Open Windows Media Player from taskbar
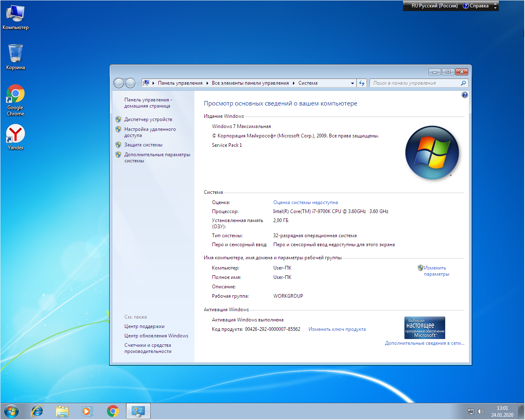This screenshot has height=420, width=525. click(87, 411)
